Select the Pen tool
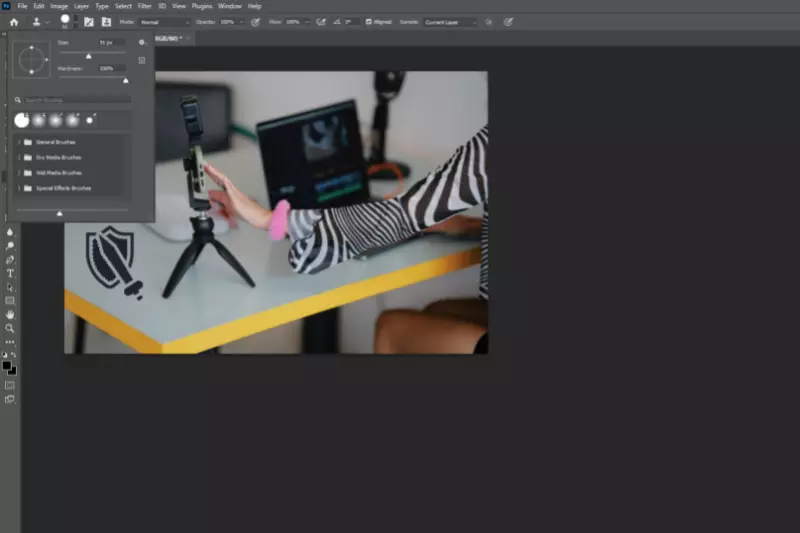The height and width of the screenshot is (533, 800). [10, 260]
